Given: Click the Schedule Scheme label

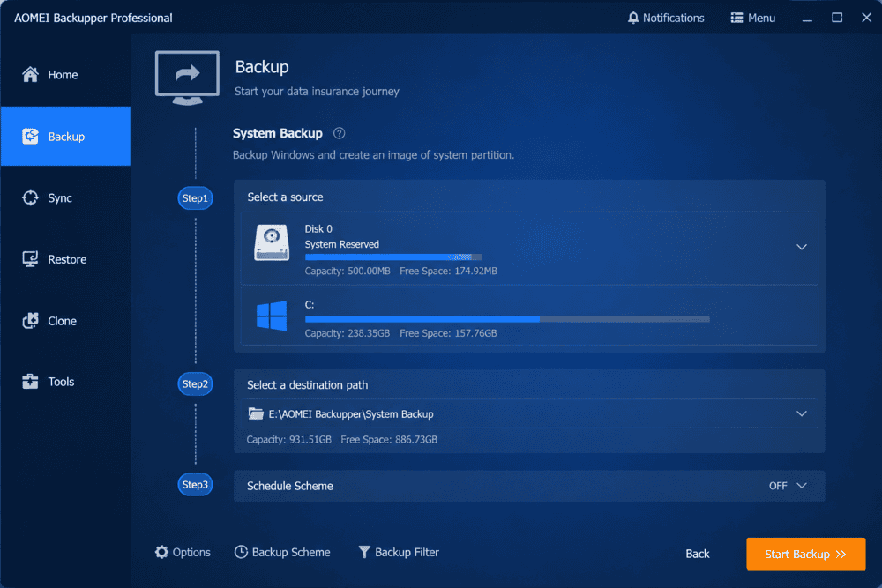Looking at the screenshot, I should pyautogui.click(x=290, y=486).
